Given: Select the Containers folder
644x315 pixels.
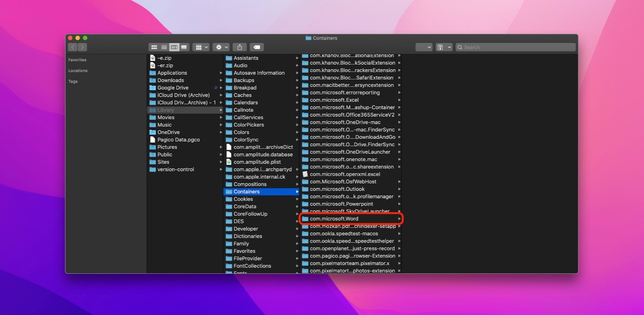Looking at the screenshot, I should [246, 192].
